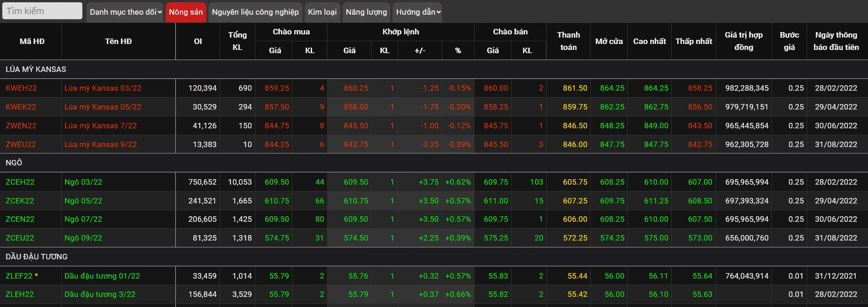
Task: Switch to the Nông sản tab
Action: 186,12
